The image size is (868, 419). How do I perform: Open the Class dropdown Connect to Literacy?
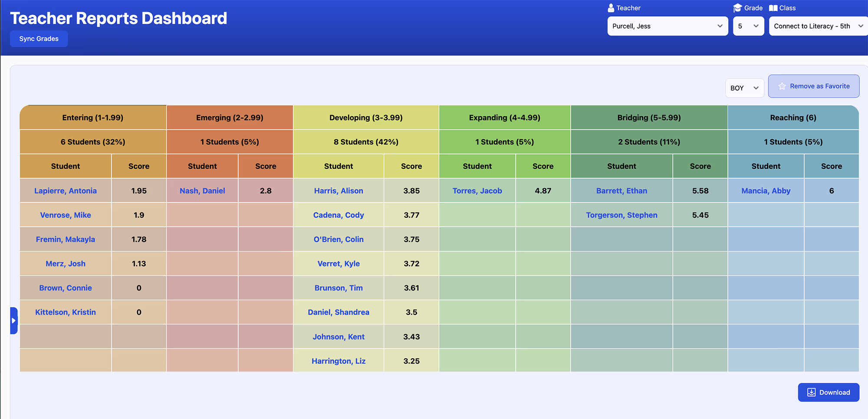818,26
